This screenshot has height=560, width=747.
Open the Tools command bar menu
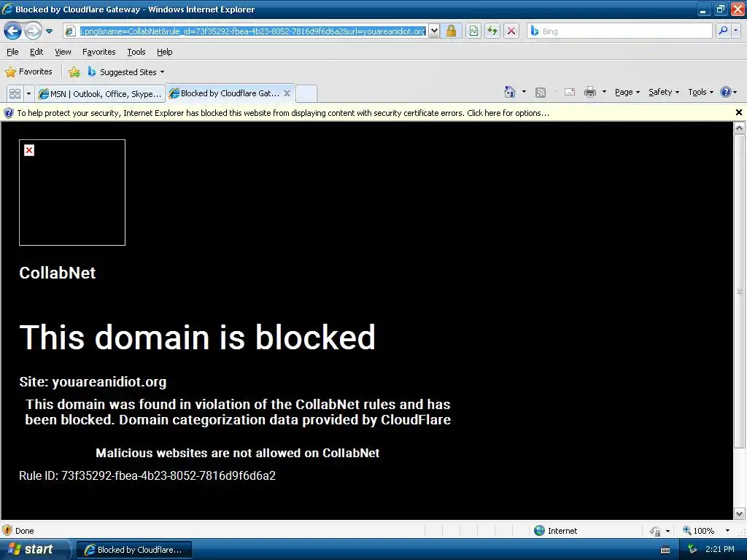tap(701, 92)
